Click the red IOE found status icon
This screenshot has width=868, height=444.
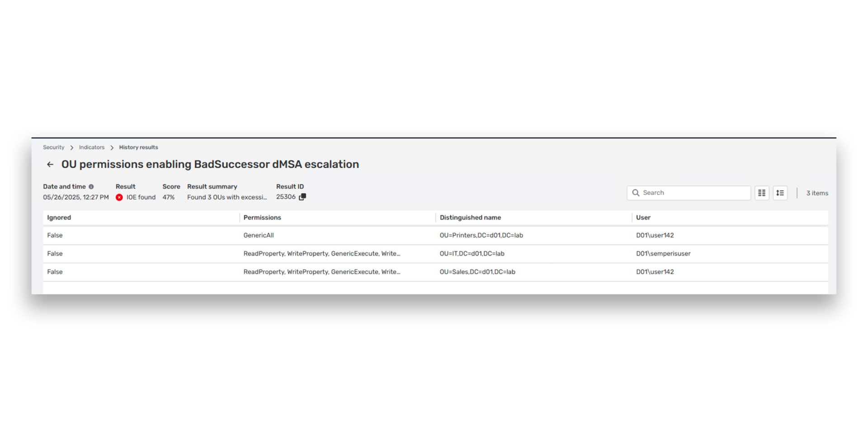pyautogui.click(x=119, y=197)
